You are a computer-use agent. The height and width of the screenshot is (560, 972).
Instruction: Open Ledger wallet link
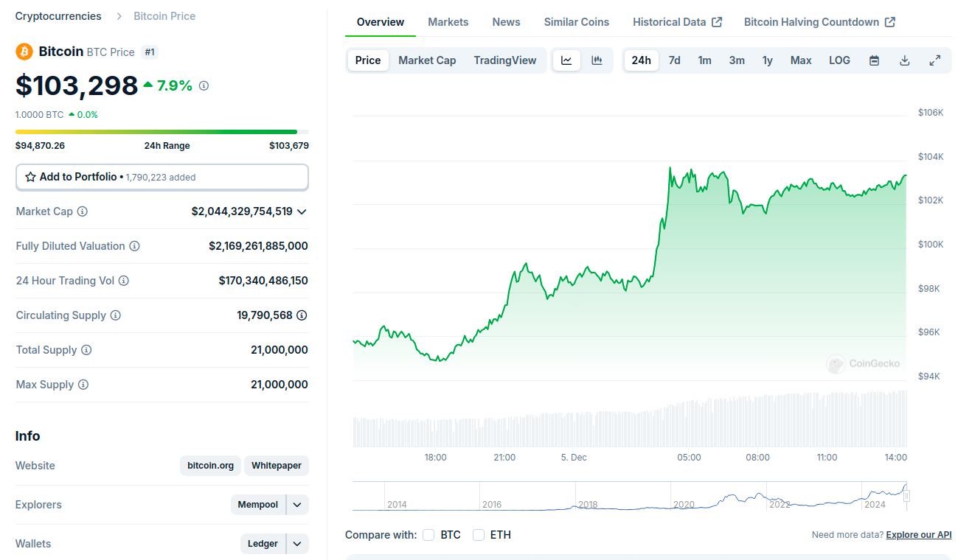[x=263, y=544]
